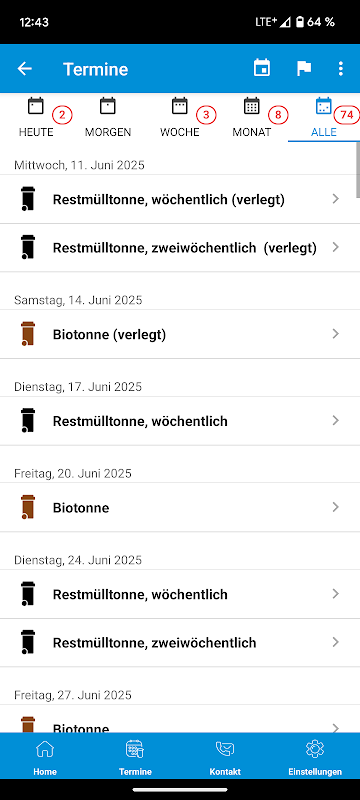Click the vertical scrollbar at right edge
The image size is (360, 800).
point(358,171)
